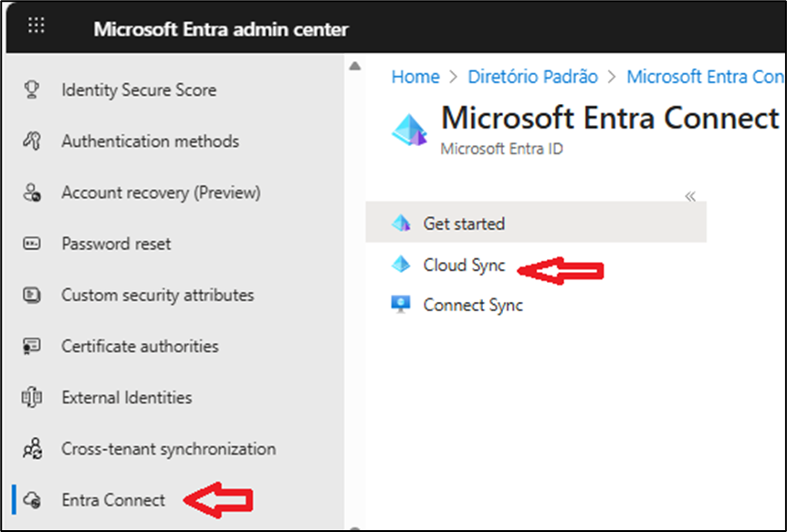
Task: Click the Account recovery sidebar icon
Action: [32, 193]
